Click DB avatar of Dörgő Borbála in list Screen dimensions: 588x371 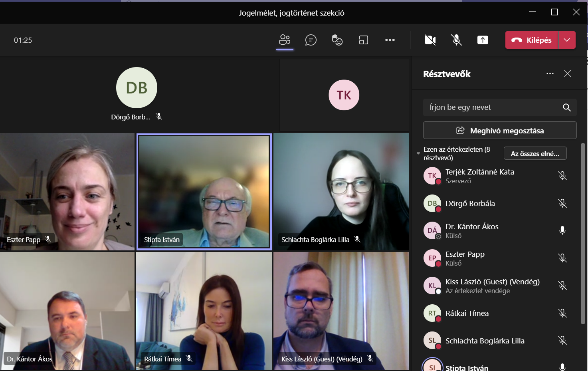tap(432, 203)
